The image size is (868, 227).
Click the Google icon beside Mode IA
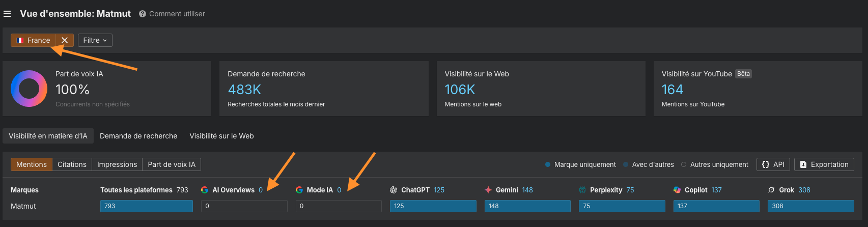point(299,190)
